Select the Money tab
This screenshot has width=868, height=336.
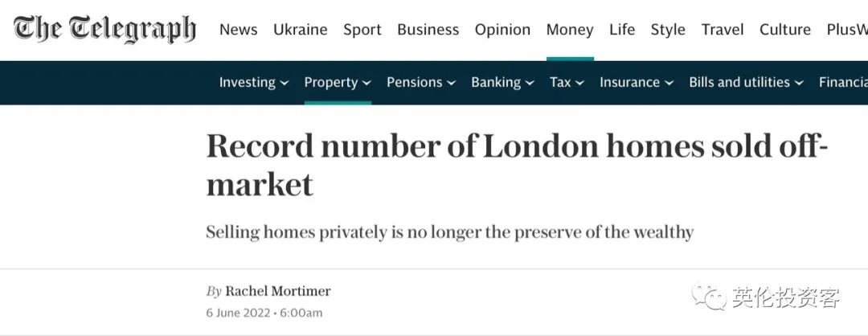click(570, 30)
